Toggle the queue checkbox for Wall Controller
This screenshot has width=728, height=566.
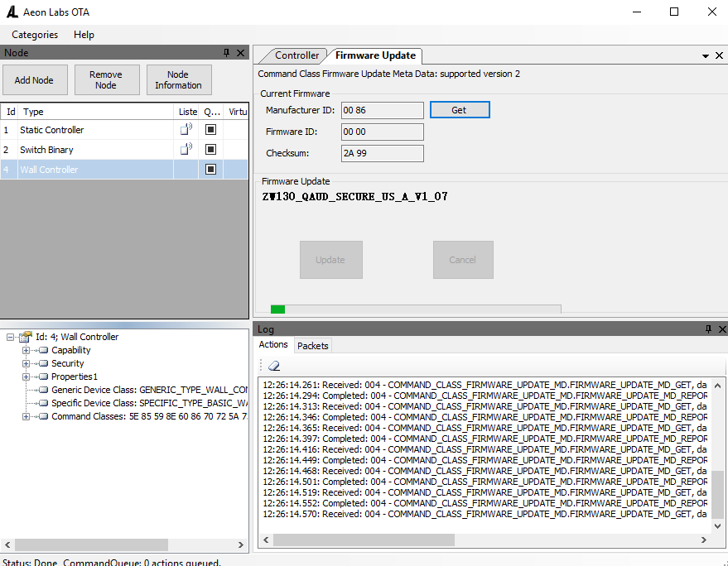tap(211, 170)
